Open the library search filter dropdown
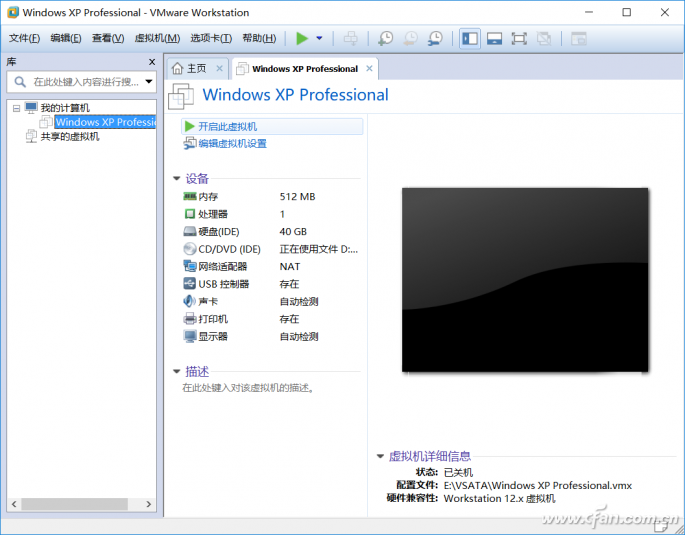The image size is (685, 535). coord(149,82)
